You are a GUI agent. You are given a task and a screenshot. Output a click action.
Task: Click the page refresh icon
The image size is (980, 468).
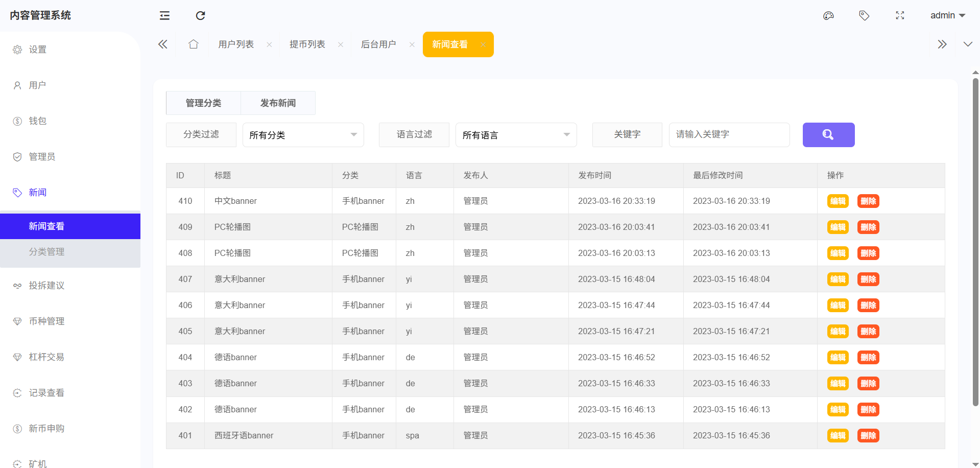(x=200, y=15)
